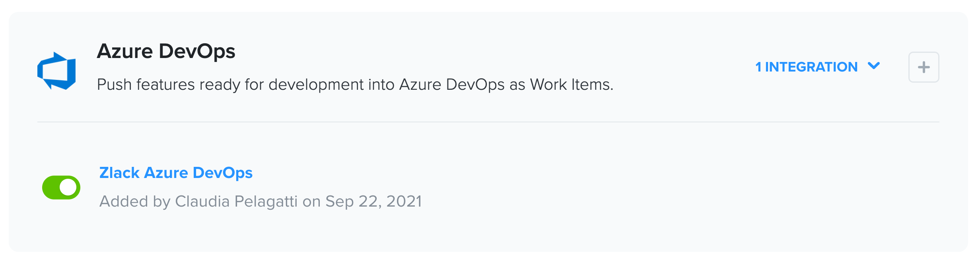
Task: Disable the Zlack Azure DevOps integration toggle
Action: coord(61,188)
